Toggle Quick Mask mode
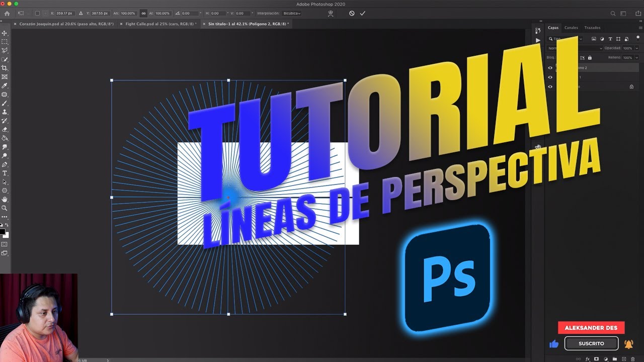 [5, 244]
